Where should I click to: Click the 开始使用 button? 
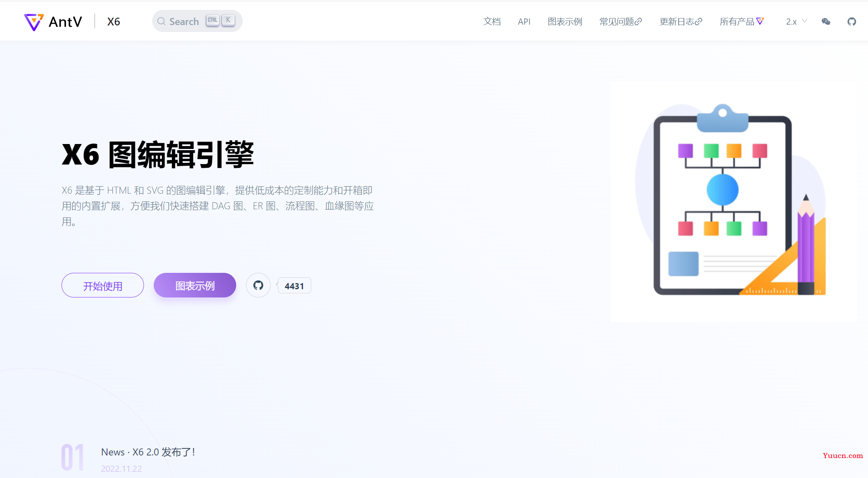click(x=103, y=286)
